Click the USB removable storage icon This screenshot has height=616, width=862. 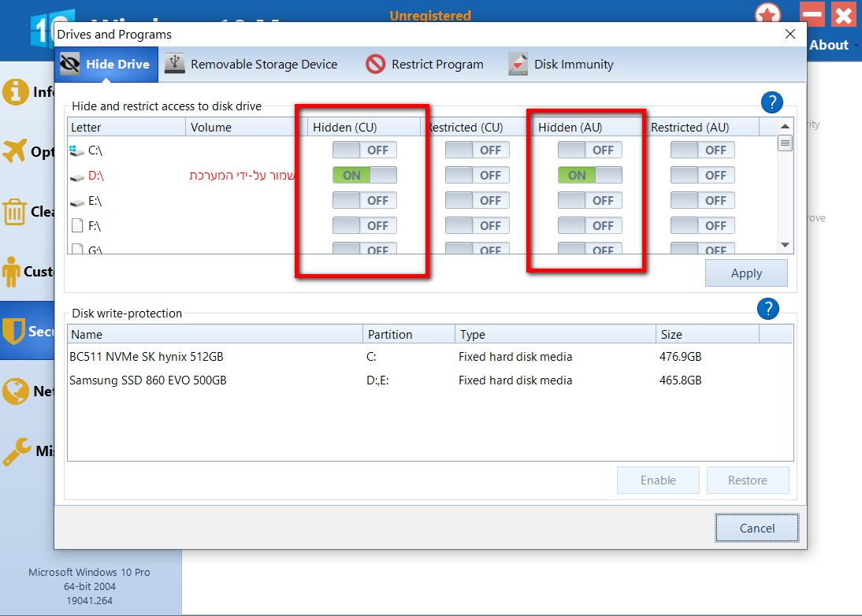point(175,64)
